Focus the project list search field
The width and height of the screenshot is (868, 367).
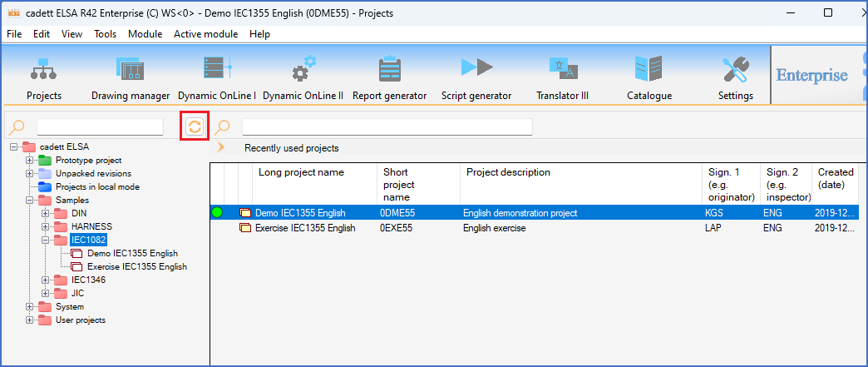(387, 126)
